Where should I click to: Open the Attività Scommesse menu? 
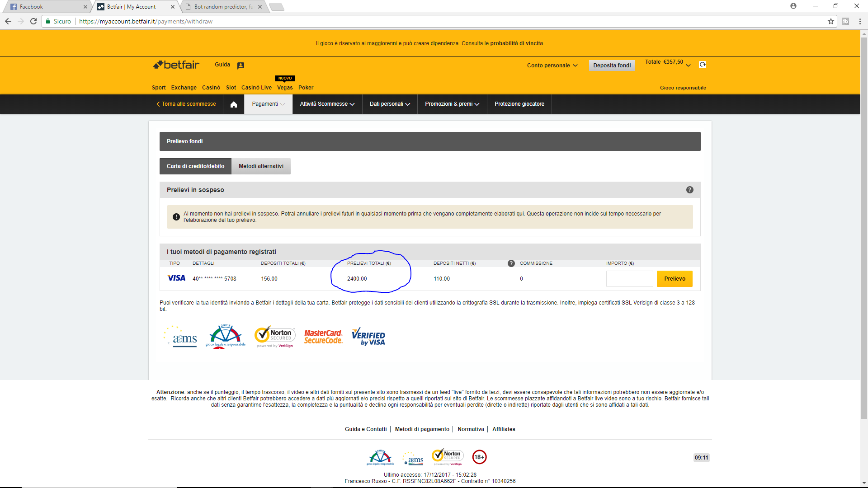[x=327, y=104]
